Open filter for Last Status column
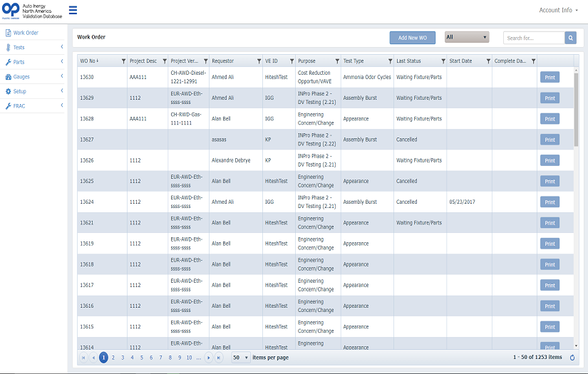 [x=443, y=61]
